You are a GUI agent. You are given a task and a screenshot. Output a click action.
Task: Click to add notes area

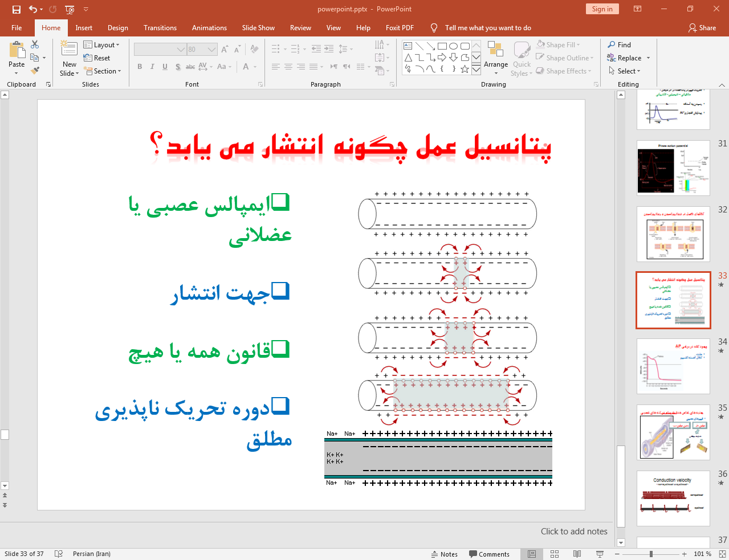tap(574, 532)
